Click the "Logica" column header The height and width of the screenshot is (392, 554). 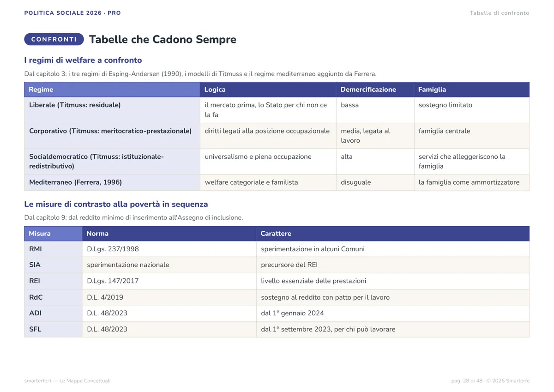click(x=268, y=90)
